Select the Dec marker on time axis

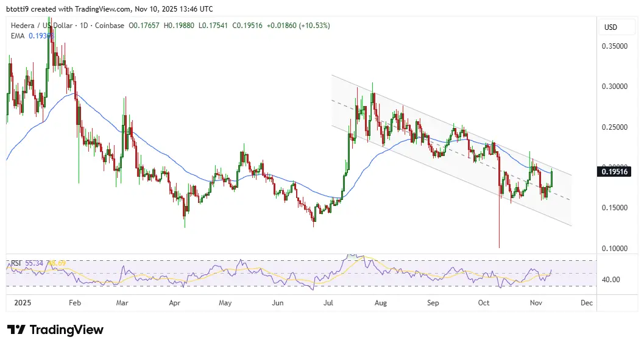point(587,303)
